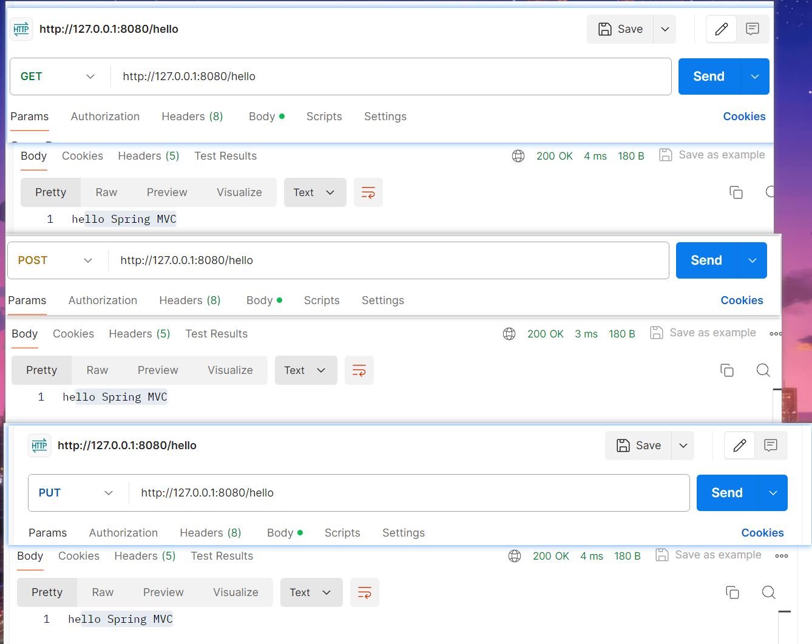Switch to Authorization tab in the GET request

tap(105, 117)
